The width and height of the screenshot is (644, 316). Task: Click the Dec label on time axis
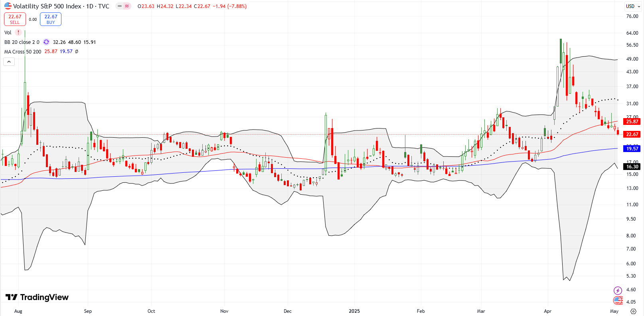[x=288, y=311]
